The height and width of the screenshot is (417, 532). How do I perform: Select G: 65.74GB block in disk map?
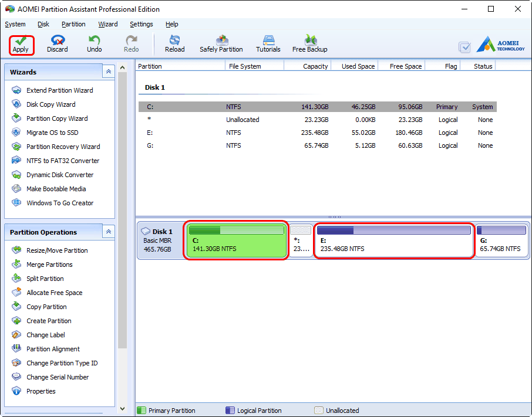[501, 240]
